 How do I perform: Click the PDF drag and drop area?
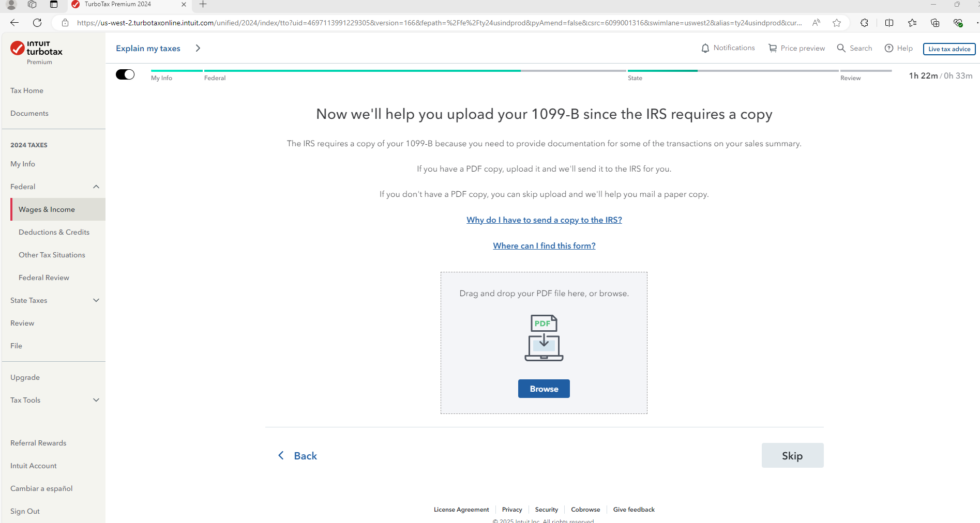(x=544, y=343)
